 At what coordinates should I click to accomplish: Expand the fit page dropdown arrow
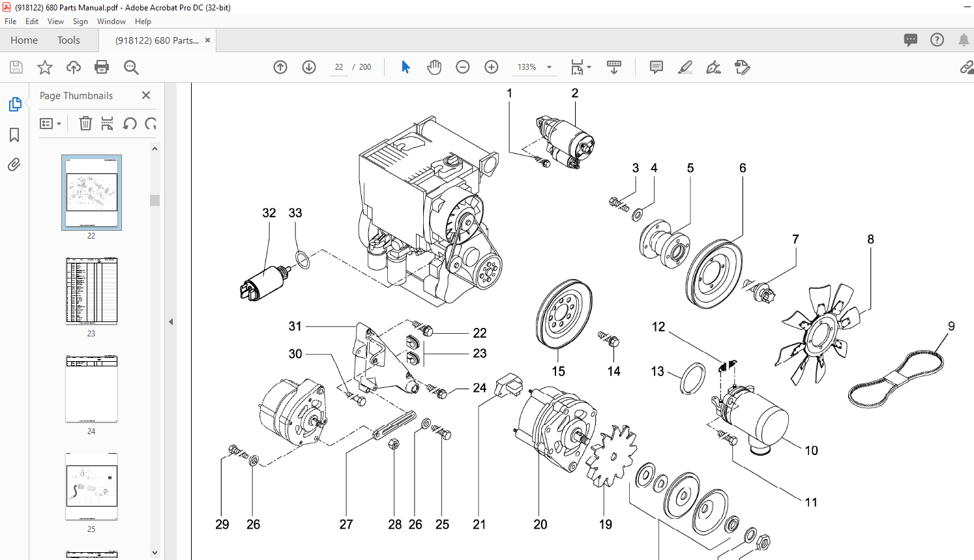589,67
